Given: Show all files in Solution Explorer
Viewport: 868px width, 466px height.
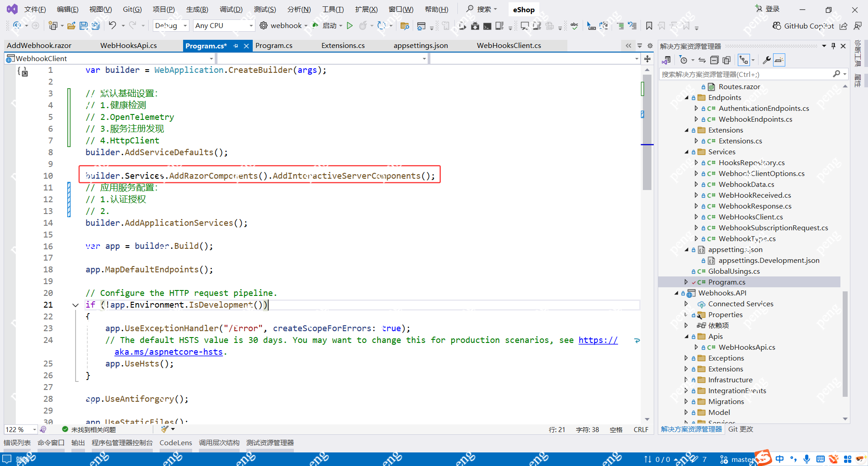Looking at the screenshot, I should (x=726, y=60).
